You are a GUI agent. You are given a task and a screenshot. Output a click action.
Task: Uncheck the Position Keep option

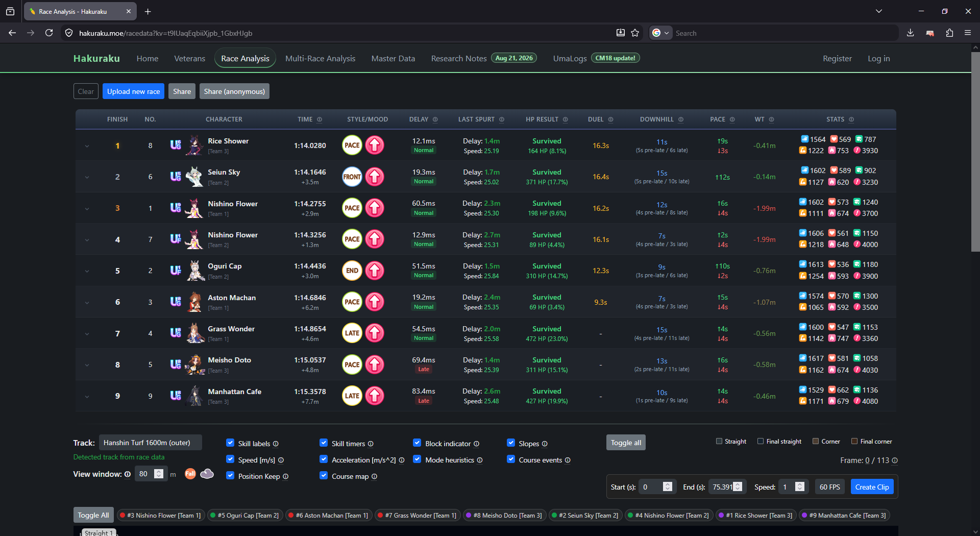(230, 476)
